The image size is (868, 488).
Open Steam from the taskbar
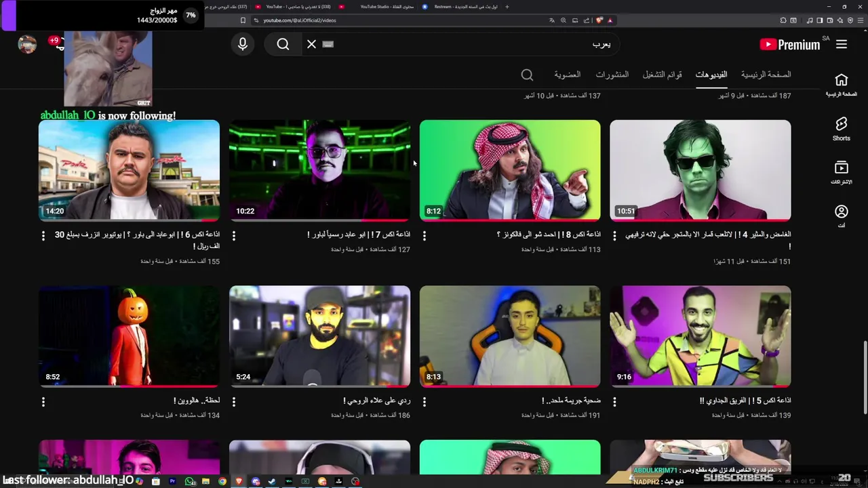[x=272, y=481]
